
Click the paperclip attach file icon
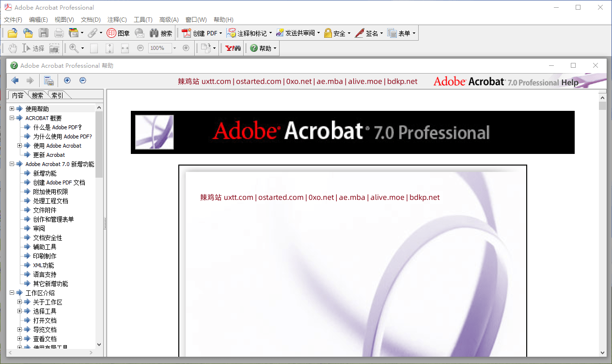pyautogui.click(x=92, y=33)
